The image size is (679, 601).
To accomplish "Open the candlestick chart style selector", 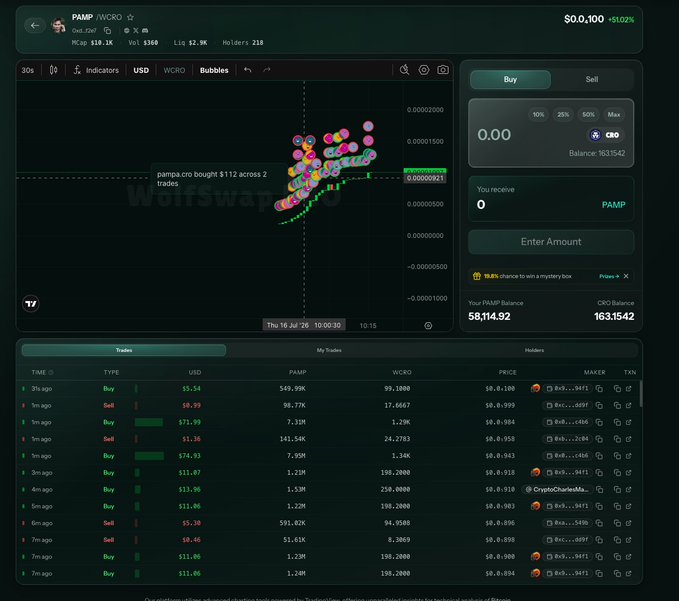I will [x=53, y=70].
